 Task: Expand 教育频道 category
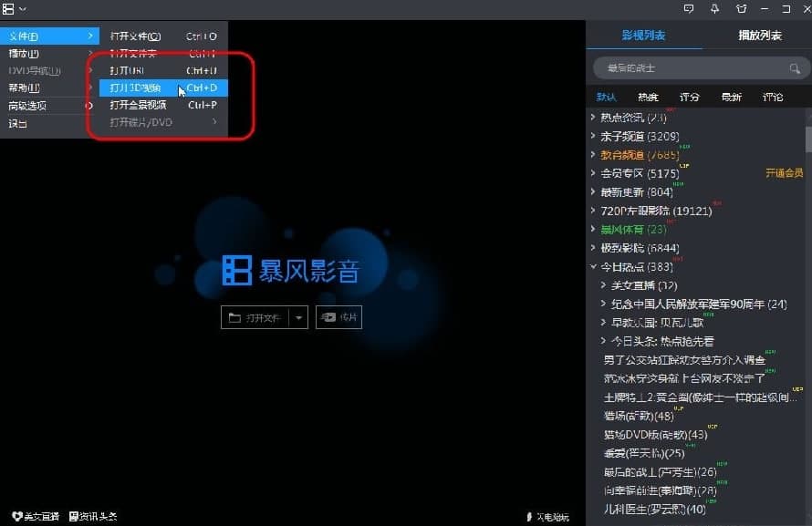pyautogui.click(x=593, y=154)
